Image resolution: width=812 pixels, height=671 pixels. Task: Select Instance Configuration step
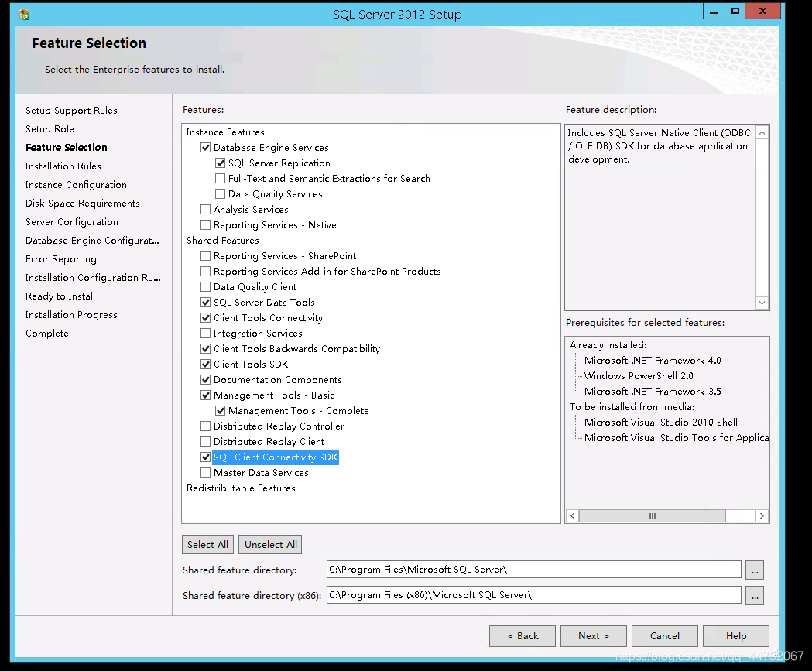click(x=76, y=185)
